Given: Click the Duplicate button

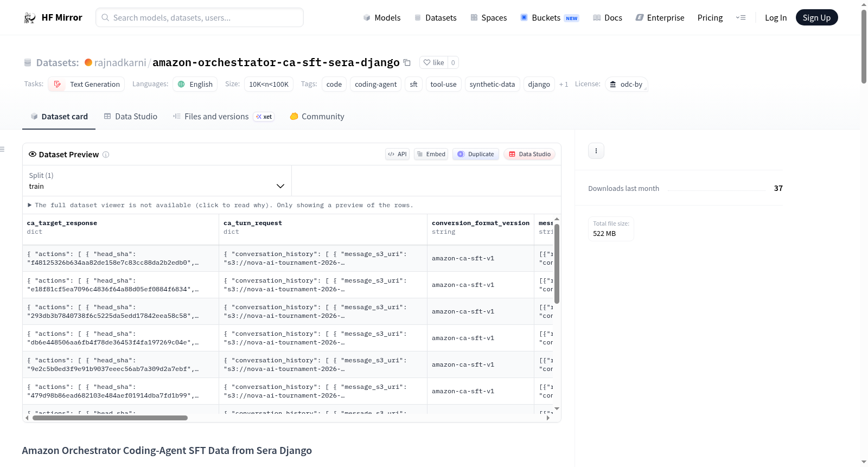Looking at the screenshot, I should [476, 154].
